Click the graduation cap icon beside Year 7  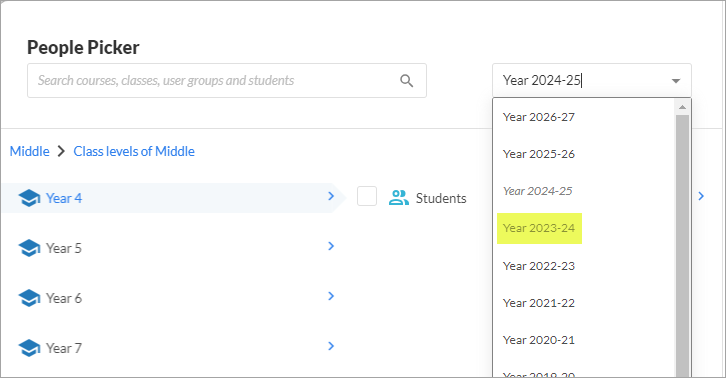coord(29,348)
